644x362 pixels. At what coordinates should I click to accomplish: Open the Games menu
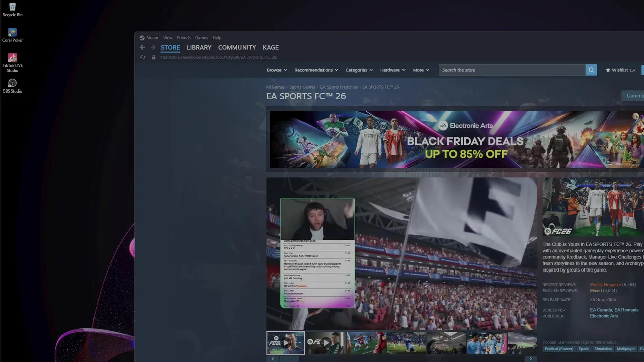pyautogui.click(x=202, y=38)
